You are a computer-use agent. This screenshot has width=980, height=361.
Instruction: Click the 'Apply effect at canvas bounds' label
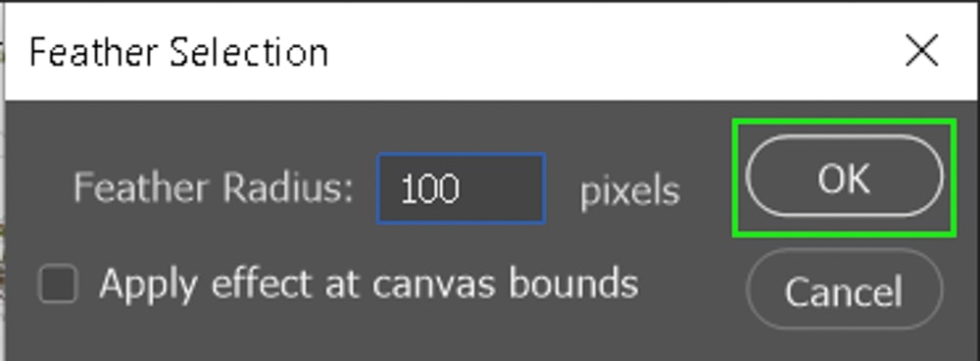pos(368,284)
